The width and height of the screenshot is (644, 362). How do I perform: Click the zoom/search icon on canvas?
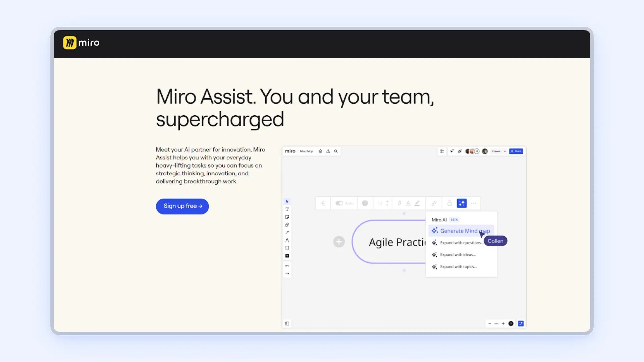point(336,151)
